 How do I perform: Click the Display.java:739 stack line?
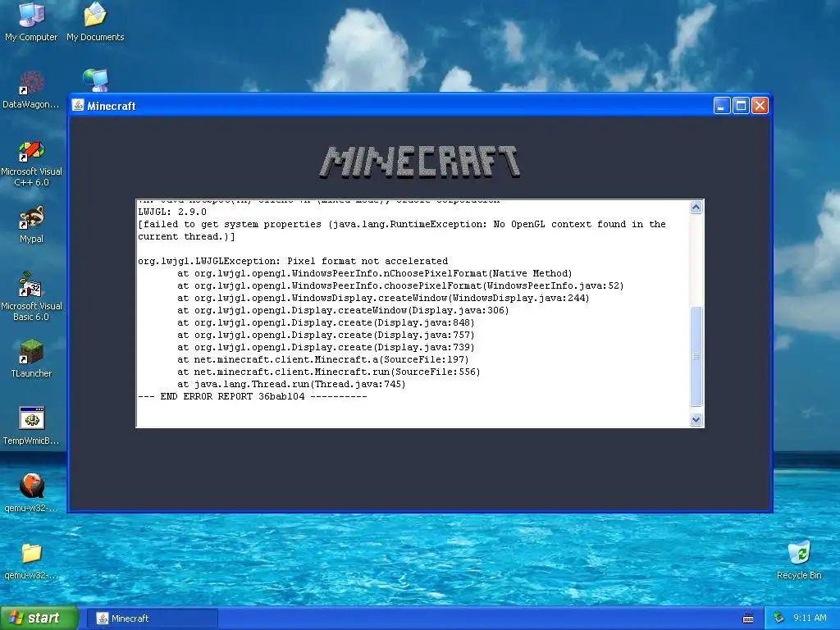(x=326, y=347)
